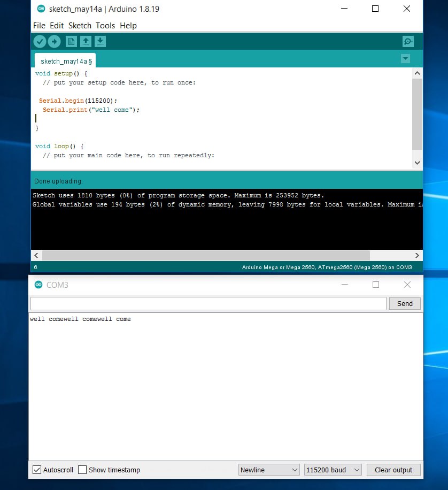448x490 pixels.
Task: Toggle Autoscroll in the Serial Monitor
Action: coord(36,470)
